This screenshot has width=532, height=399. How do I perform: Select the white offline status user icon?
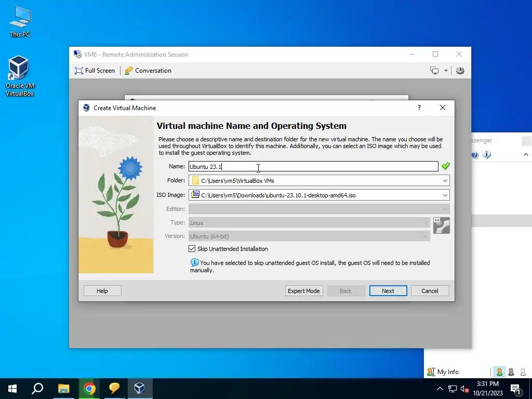pos(523,372)
